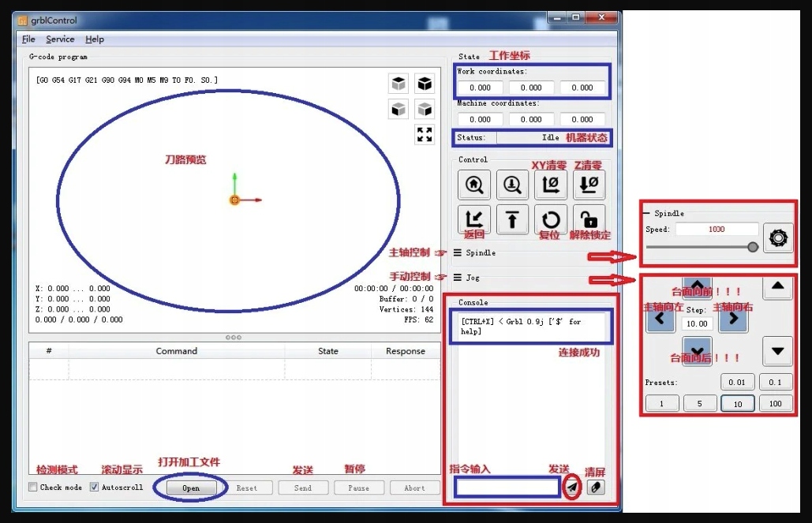812x523 pixels.
Task: Open the File menu
Action: click(x=28, y=39)
